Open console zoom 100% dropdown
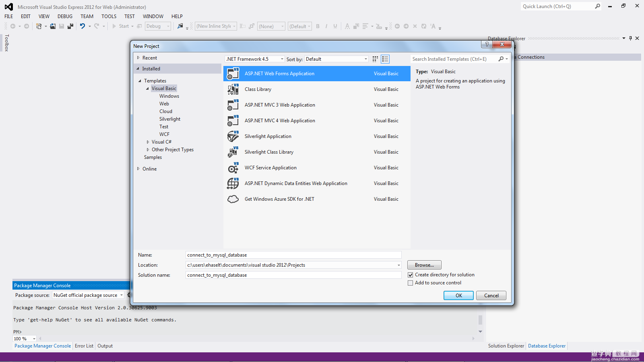 (25, 339)
